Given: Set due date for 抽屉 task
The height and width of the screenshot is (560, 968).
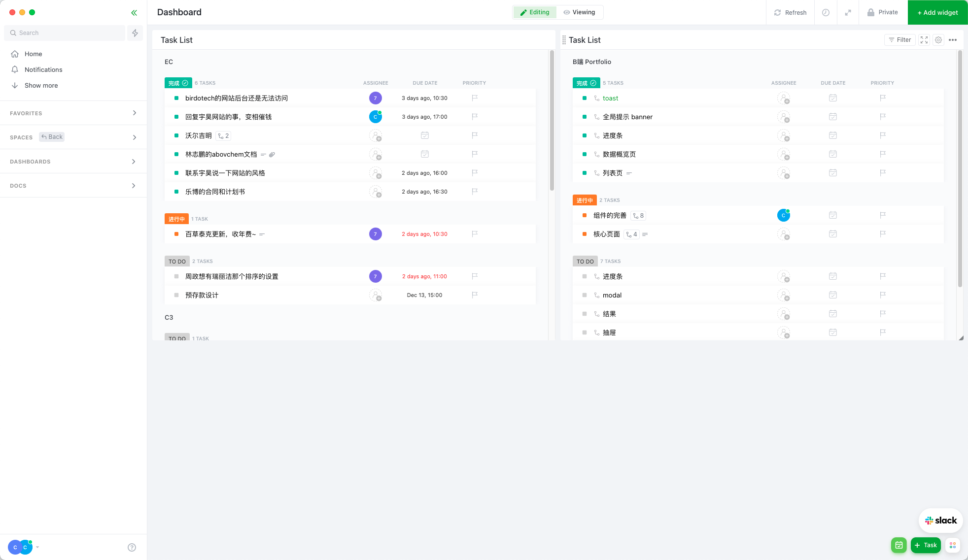Looking at the screenshot, I should coord(833,332).
